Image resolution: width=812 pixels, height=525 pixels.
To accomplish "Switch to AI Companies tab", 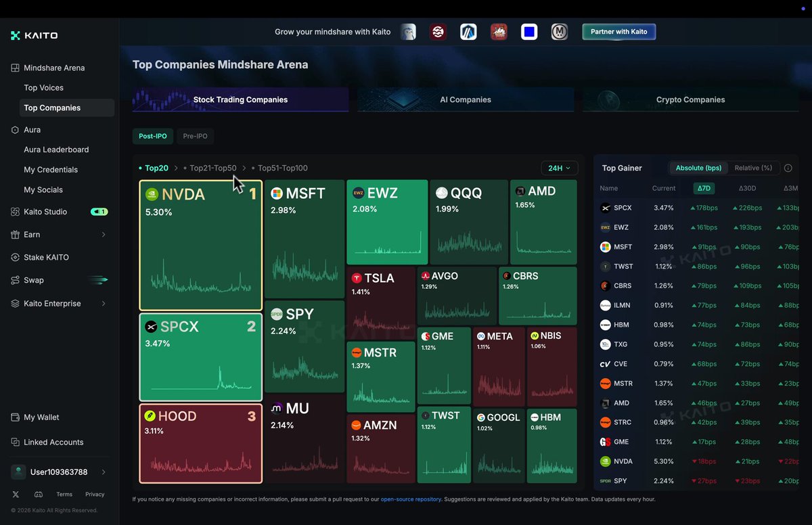I will click(466, 99).
